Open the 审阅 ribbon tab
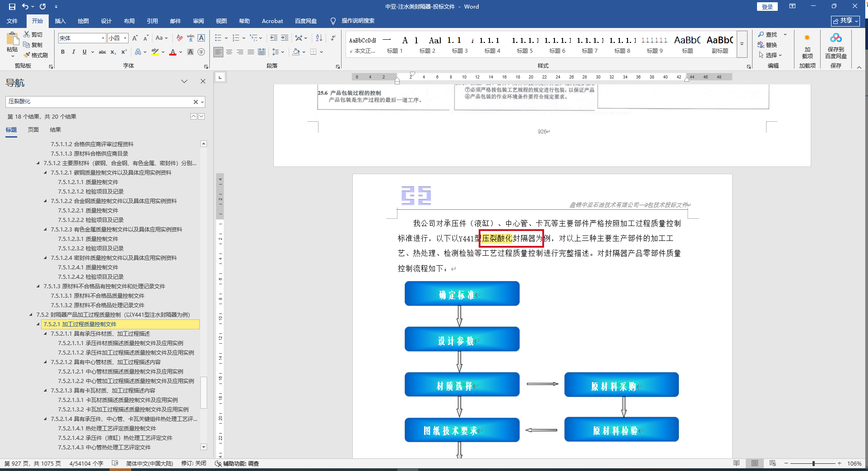The height and width of the screenshot is (471, 868). [199, 21]
